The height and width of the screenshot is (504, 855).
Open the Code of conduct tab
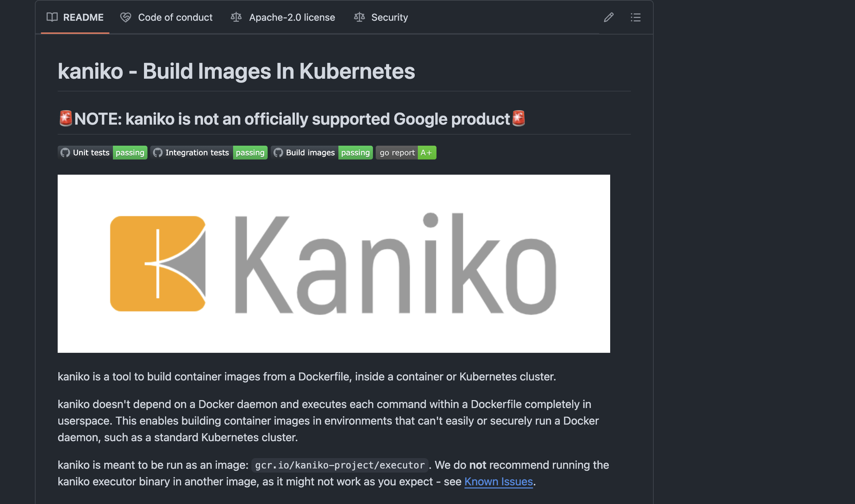(175, 17)
